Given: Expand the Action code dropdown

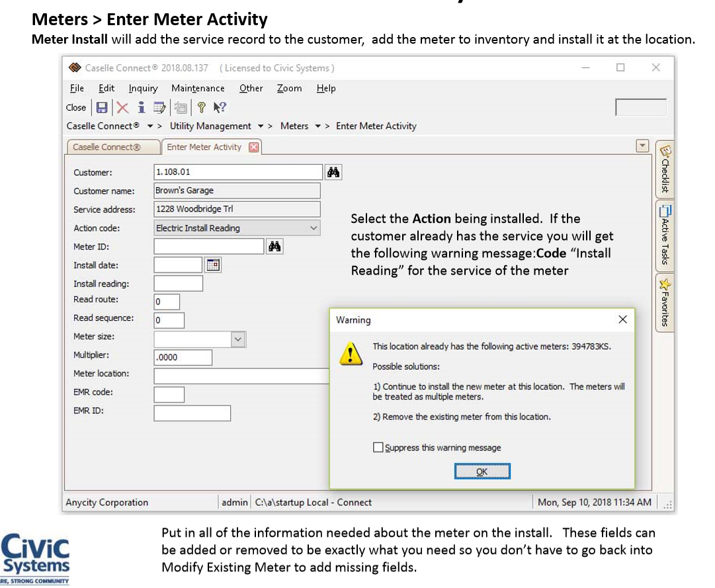Looking at the screenshot, I should 314,228.
